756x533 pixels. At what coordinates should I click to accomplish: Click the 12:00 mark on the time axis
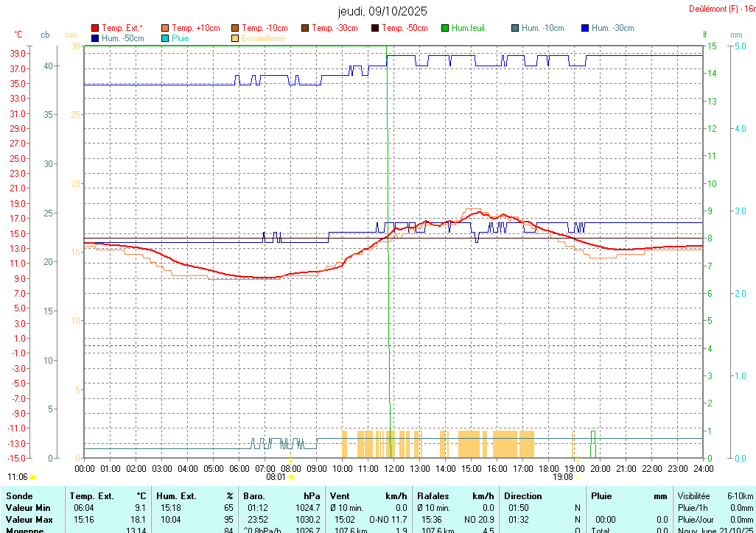(394, 468)
